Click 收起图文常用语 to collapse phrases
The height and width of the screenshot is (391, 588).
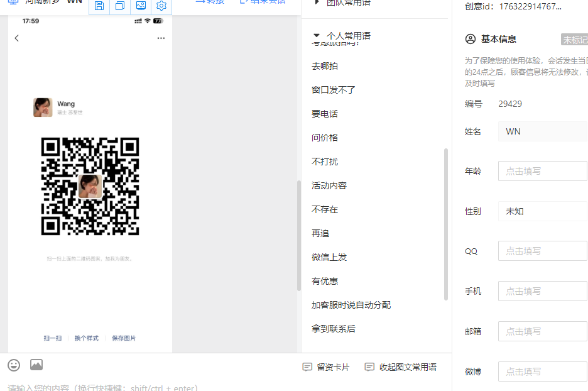(x=401, y=367)
